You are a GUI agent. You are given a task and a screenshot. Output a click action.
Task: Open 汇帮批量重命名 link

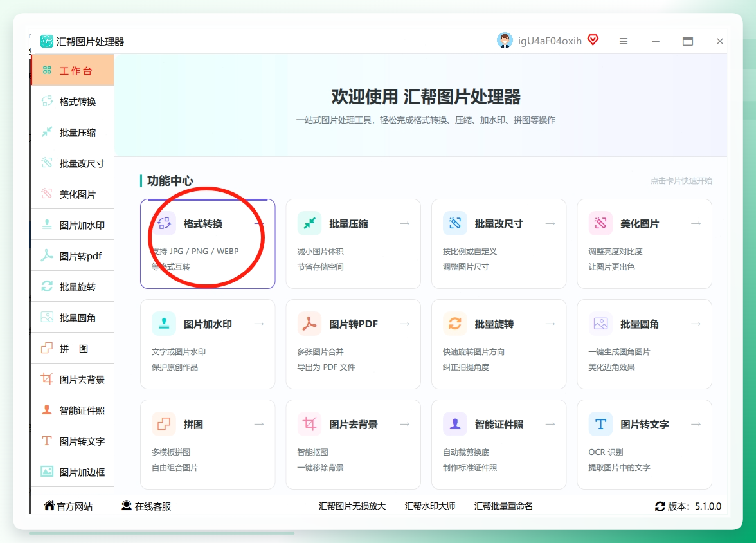[x=503, y=506]
